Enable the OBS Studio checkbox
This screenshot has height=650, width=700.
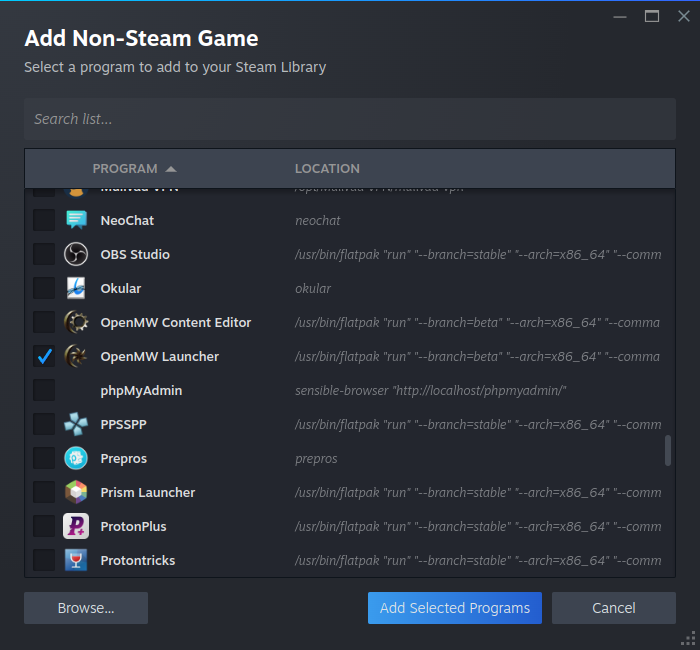coord(44,254)
